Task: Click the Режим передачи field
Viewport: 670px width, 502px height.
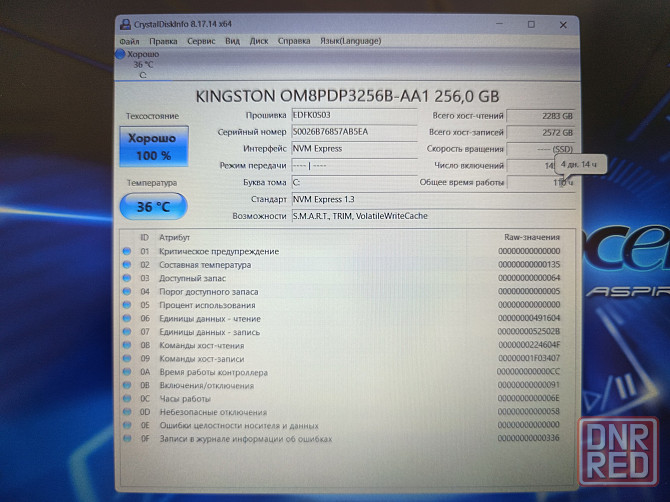Action: 354,166
